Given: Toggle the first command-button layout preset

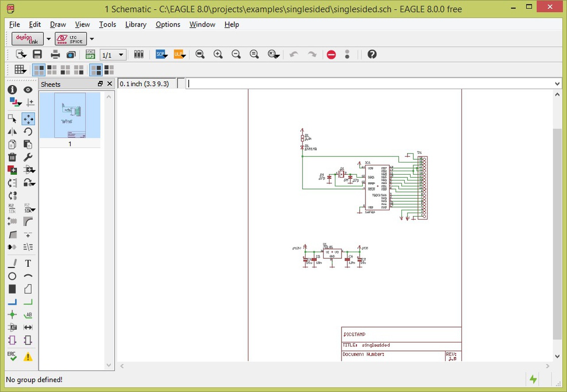Looking at the screenshot, I should (39, 70).
